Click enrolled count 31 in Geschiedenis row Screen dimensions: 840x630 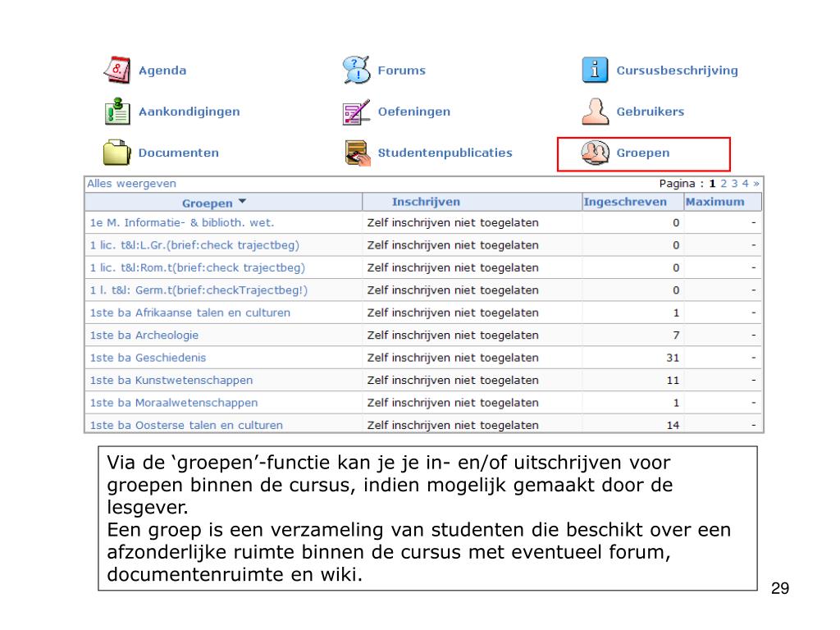tap(673, 358)
